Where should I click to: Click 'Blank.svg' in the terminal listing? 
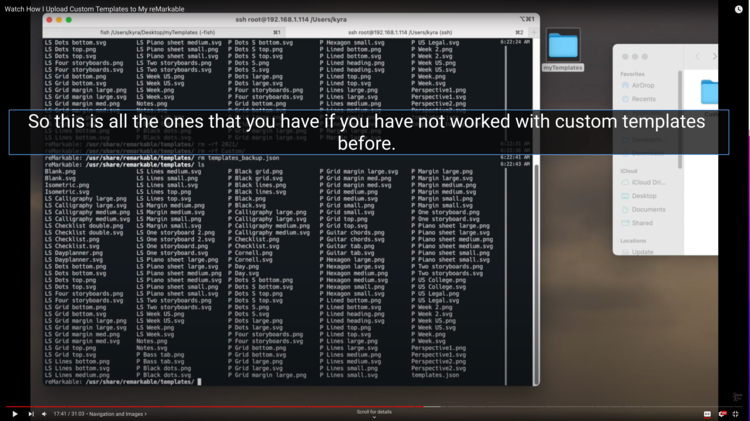[60, 178]
